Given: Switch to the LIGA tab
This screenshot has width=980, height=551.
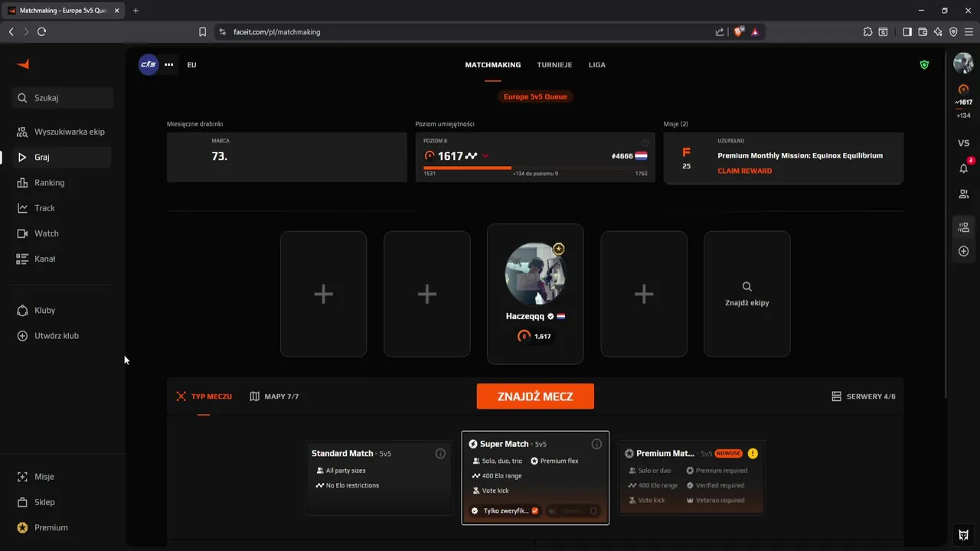Looking at the screenshot, I should point(597,65).
